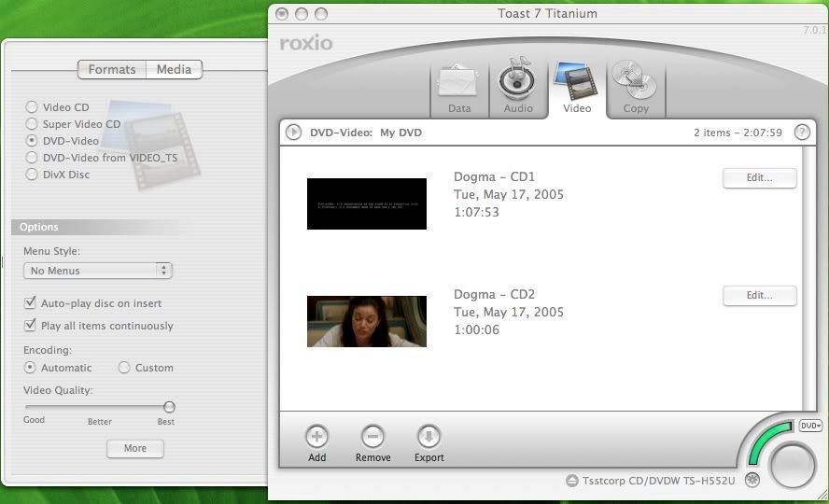The image size is (829, 504).
Task: Select Super Video CD format
Action: point(32,124)
